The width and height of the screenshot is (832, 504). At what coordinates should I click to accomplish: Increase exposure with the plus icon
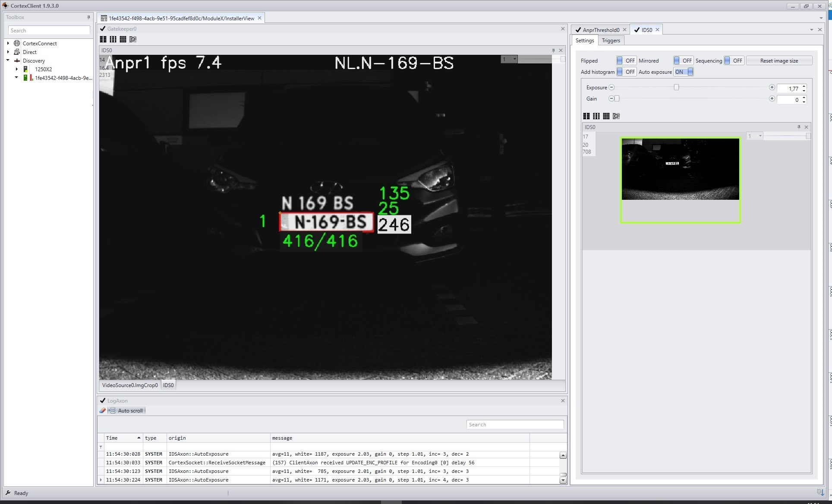coord(772,88)
